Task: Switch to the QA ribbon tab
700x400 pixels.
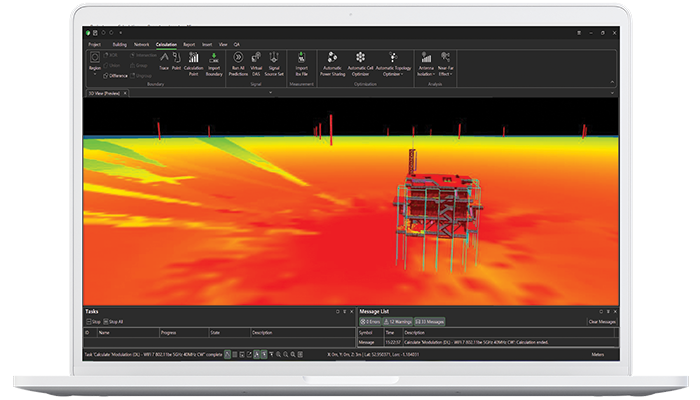Action: [x=237, y=45]
